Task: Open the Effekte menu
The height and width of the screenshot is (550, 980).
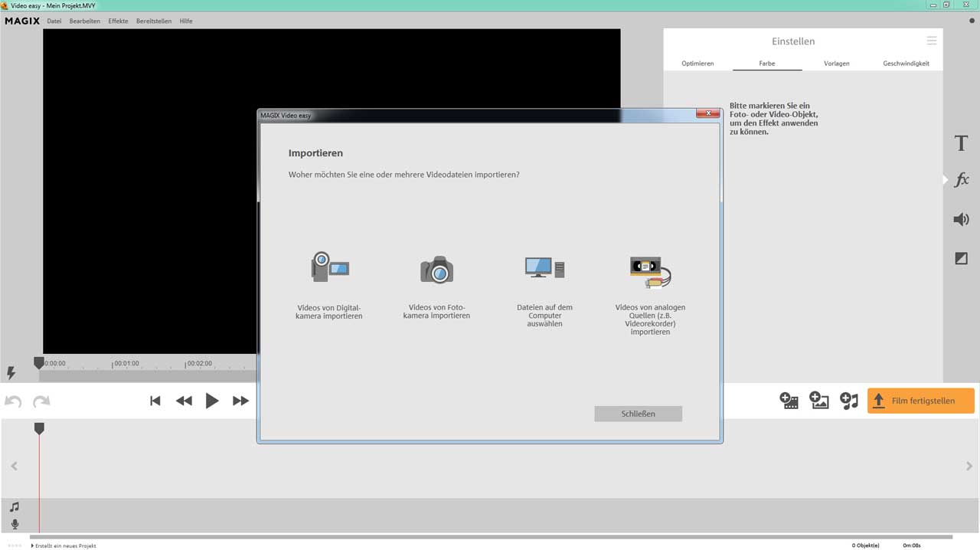Action: [118, 21]
